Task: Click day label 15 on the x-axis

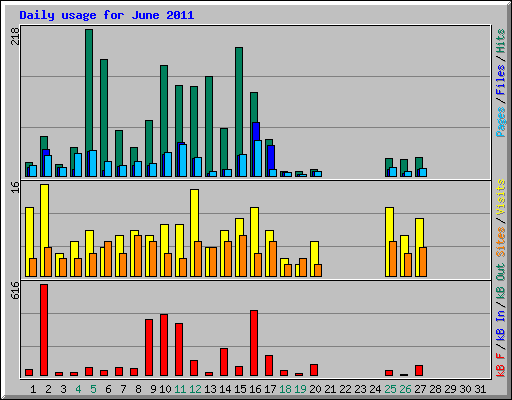Action: point(240,389)
